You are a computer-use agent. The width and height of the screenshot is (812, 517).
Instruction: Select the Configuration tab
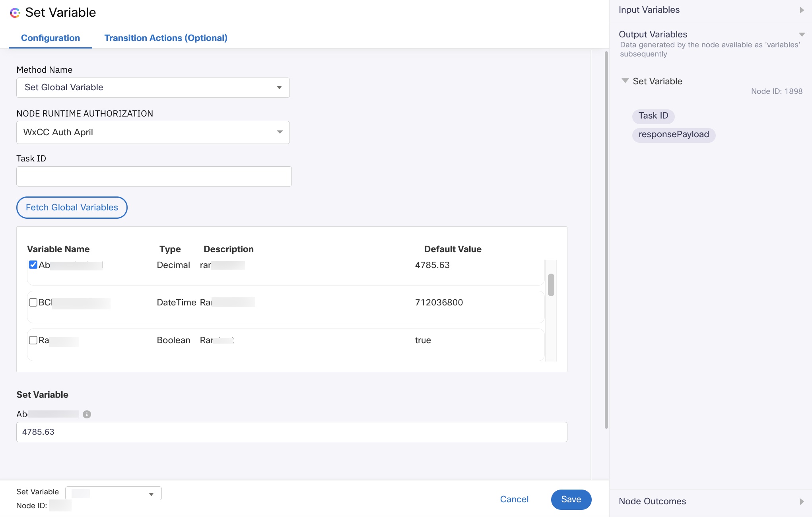pos(51,38)
